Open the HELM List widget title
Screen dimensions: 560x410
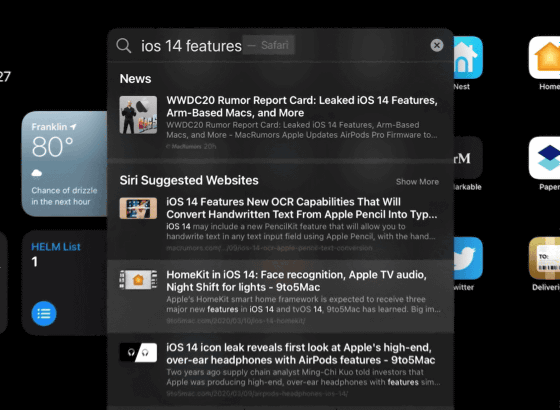(56, 247)
